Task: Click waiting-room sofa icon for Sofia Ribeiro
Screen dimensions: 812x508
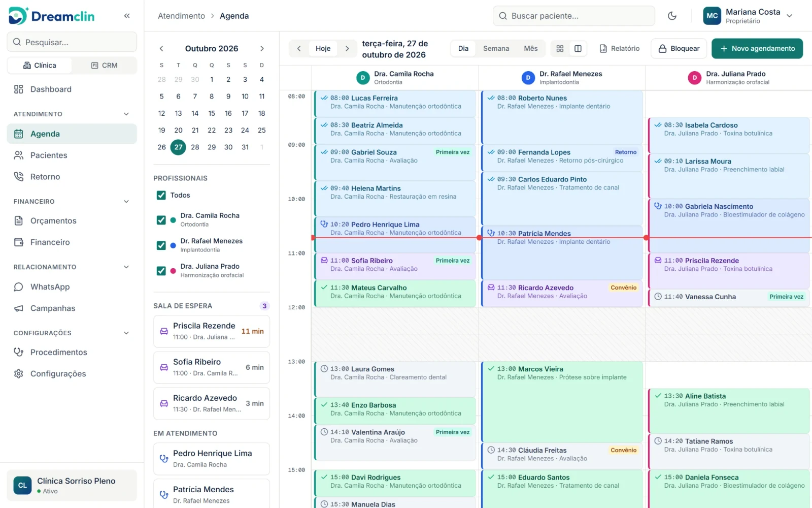Action: point(164,367)
